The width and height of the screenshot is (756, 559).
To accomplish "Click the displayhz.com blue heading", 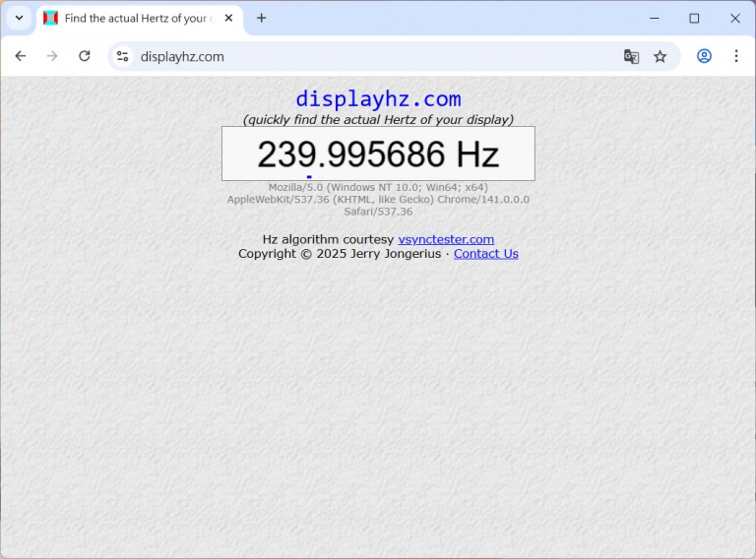I will click(378, 99).
